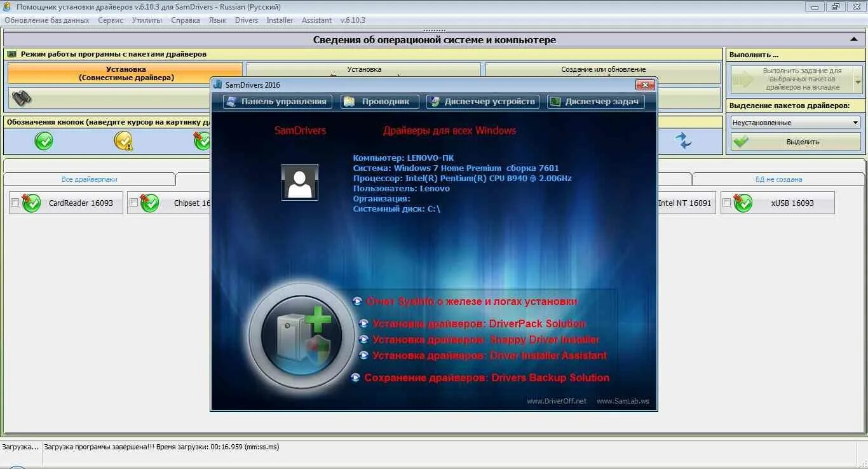Open the Сервис menu

(111, 20)
